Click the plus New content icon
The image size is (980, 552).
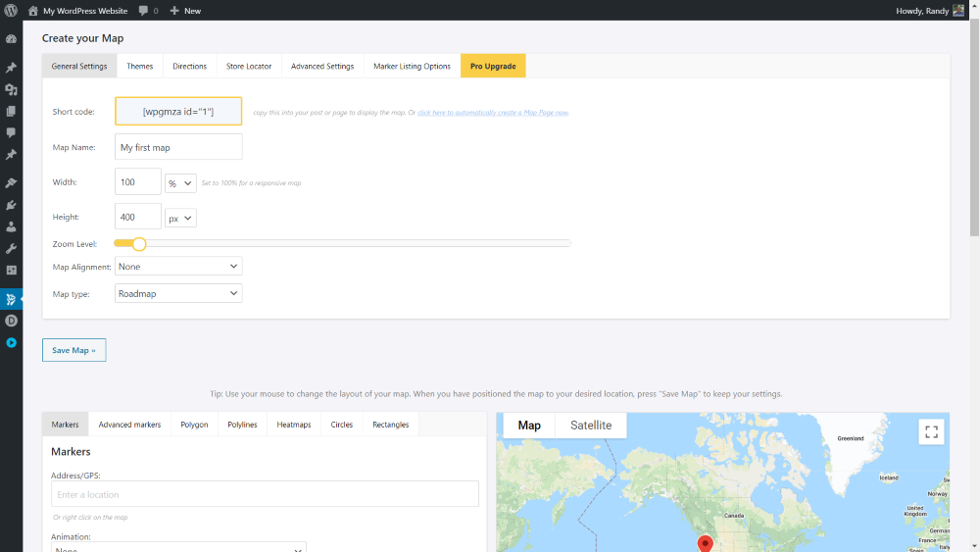click(x=174, y=11)
